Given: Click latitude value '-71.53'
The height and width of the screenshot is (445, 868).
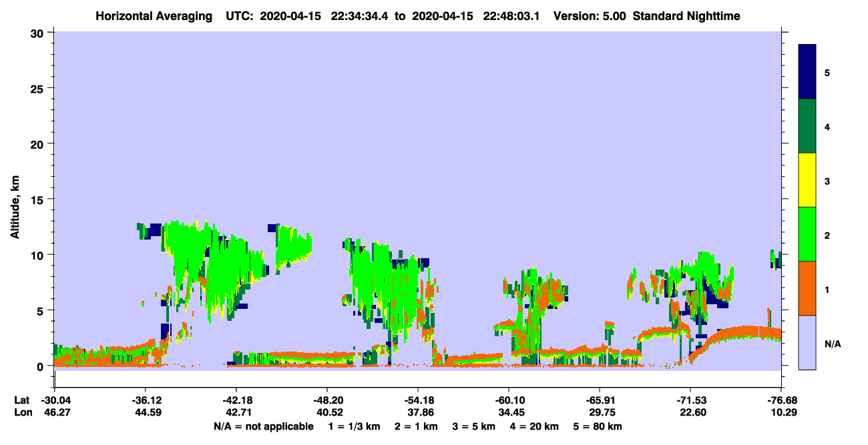Looking at the screenshot, I should point(690,400).
